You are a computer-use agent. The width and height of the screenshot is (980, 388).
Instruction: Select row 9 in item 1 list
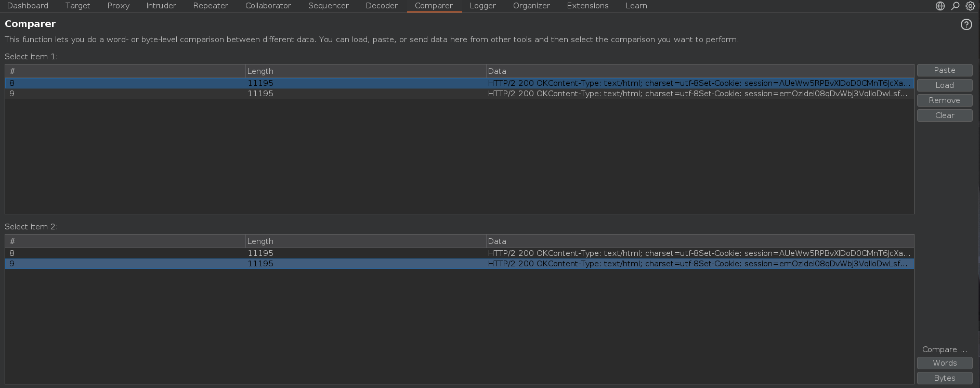(260, 94)
